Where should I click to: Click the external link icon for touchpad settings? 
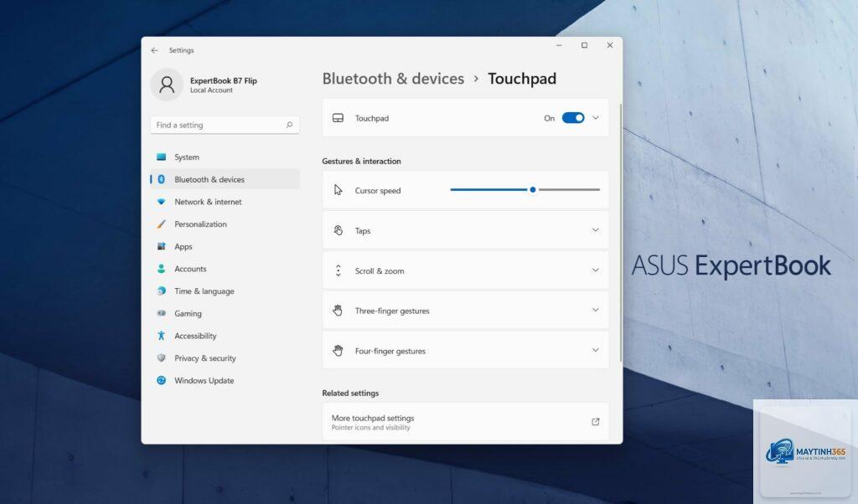point(596,422)
